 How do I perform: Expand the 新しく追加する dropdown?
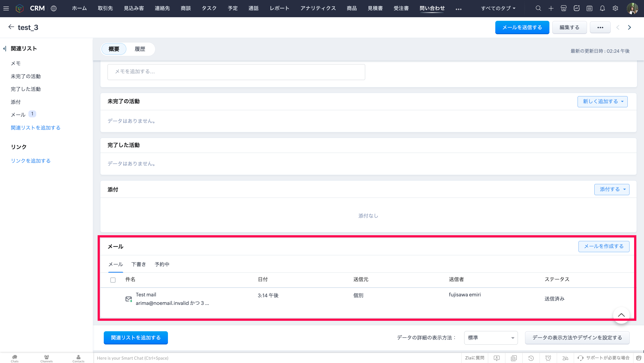[x=602, y=101]
